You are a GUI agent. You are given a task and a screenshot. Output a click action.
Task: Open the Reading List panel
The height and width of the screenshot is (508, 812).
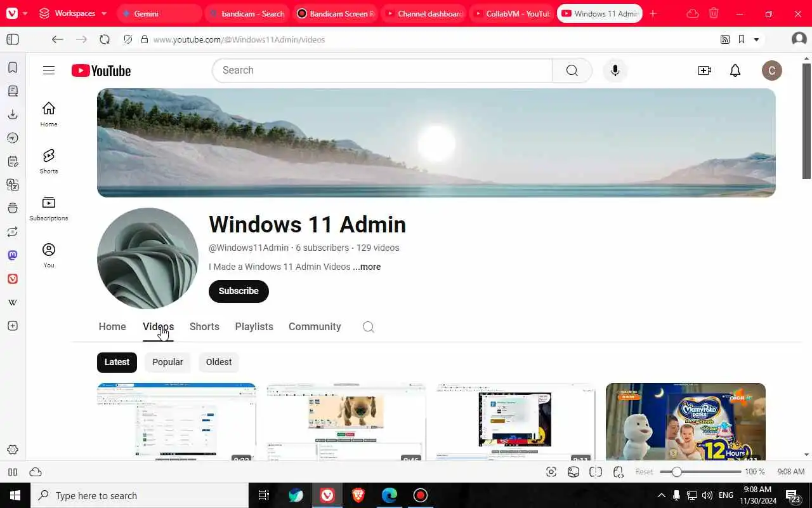click(13, 91)
